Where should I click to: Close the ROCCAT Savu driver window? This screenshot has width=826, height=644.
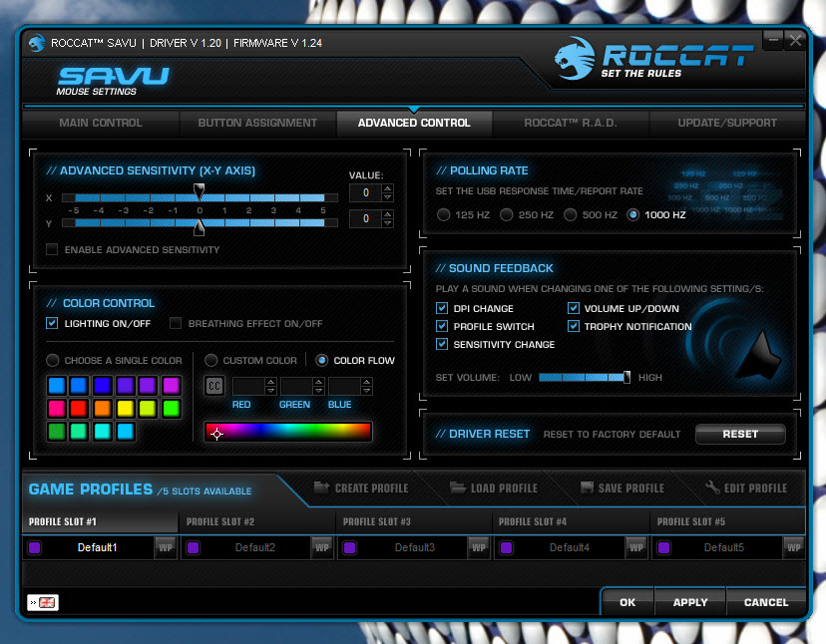click(x=795, y=40)
